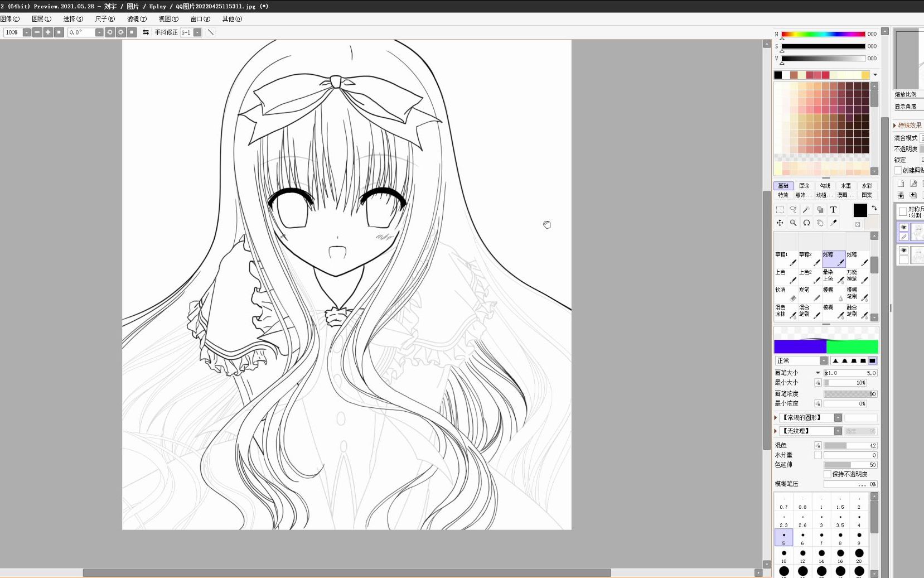Screen dimensions: 924x578
Task: Select the zoom magnifier tool
Action: click(793, 223)
